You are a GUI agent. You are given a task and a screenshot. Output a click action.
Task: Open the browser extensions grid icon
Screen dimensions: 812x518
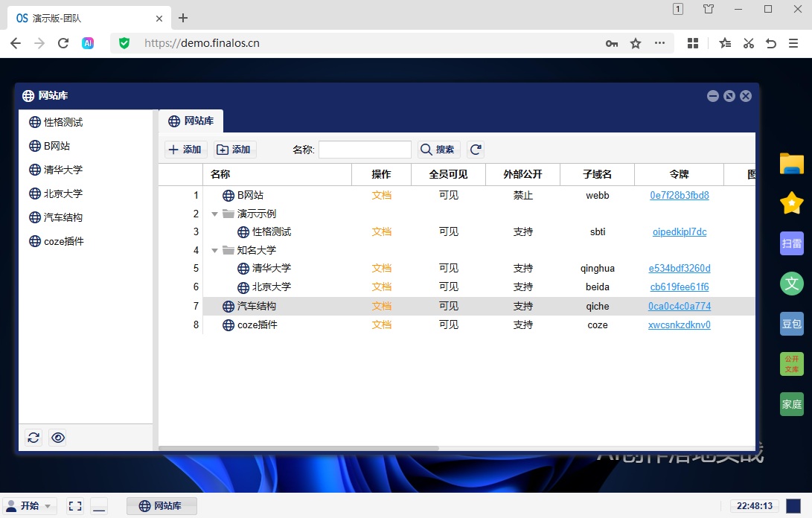[693, 43]
